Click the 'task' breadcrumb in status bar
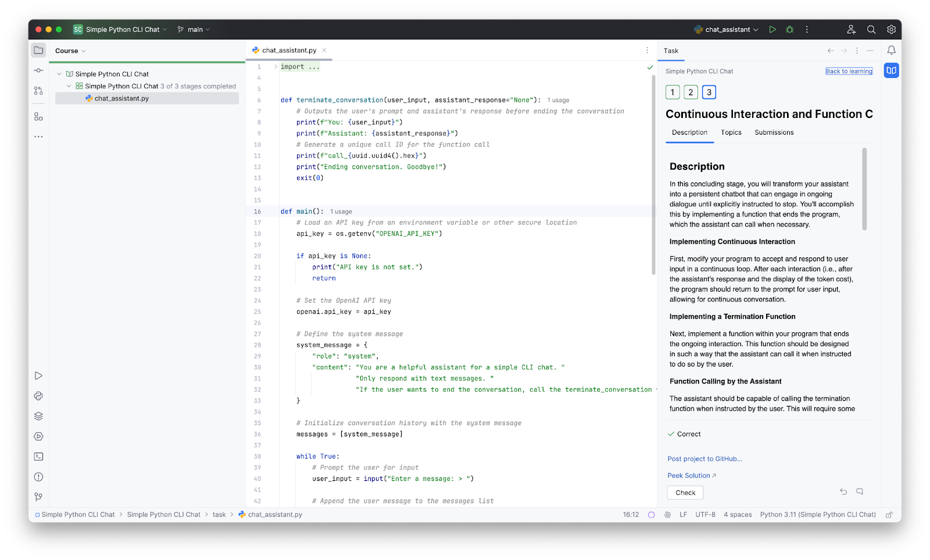The height and width of the screenshot is (560, 930). (219, 515)
